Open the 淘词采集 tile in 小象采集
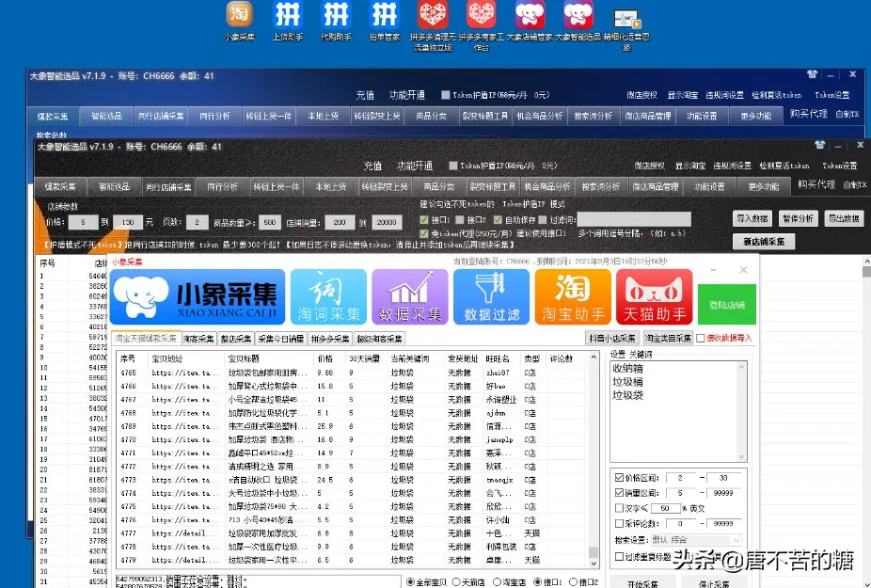Screen dimensions: 871x588 click(329, 296)
